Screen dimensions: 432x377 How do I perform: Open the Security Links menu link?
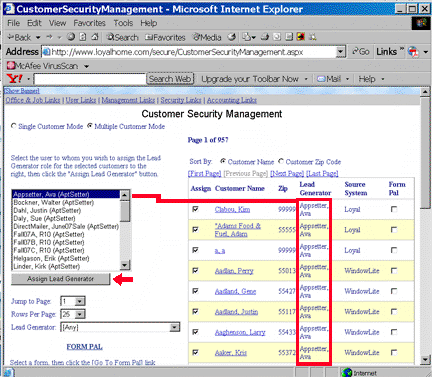coord(181,100)
